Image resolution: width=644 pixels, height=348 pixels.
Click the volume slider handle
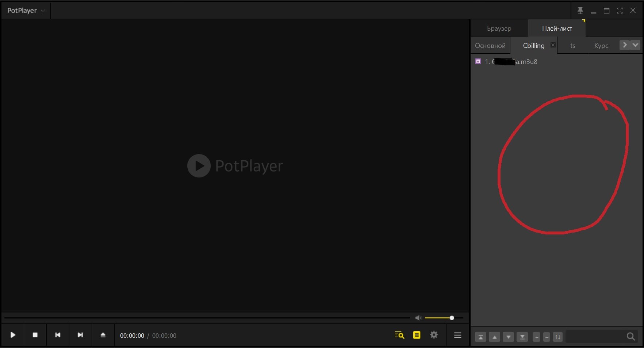[452, 318]
